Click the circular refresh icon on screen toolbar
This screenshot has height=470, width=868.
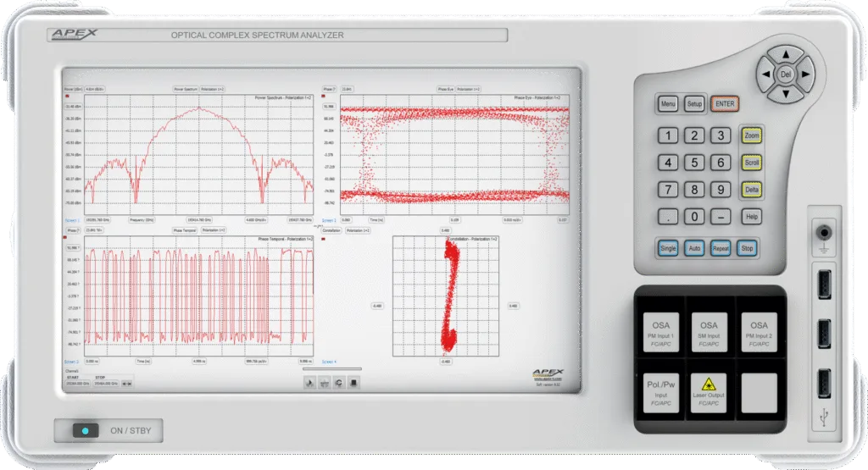339,383
